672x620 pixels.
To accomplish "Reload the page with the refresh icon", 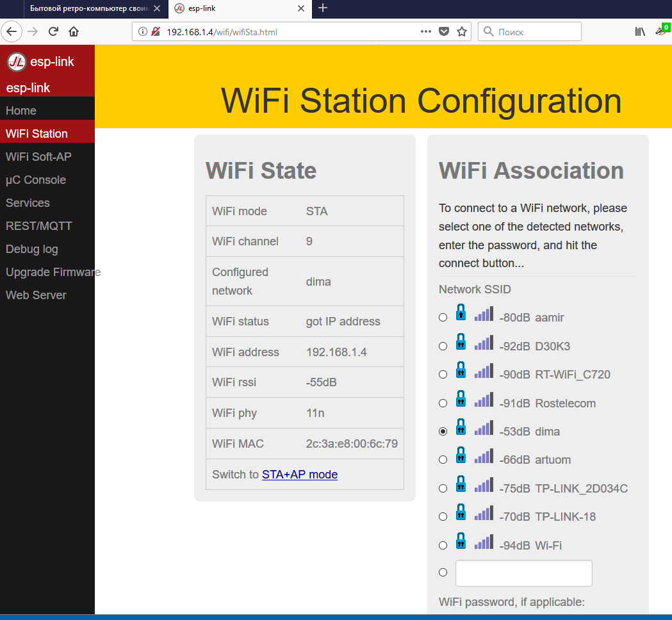I will (53, 31).
